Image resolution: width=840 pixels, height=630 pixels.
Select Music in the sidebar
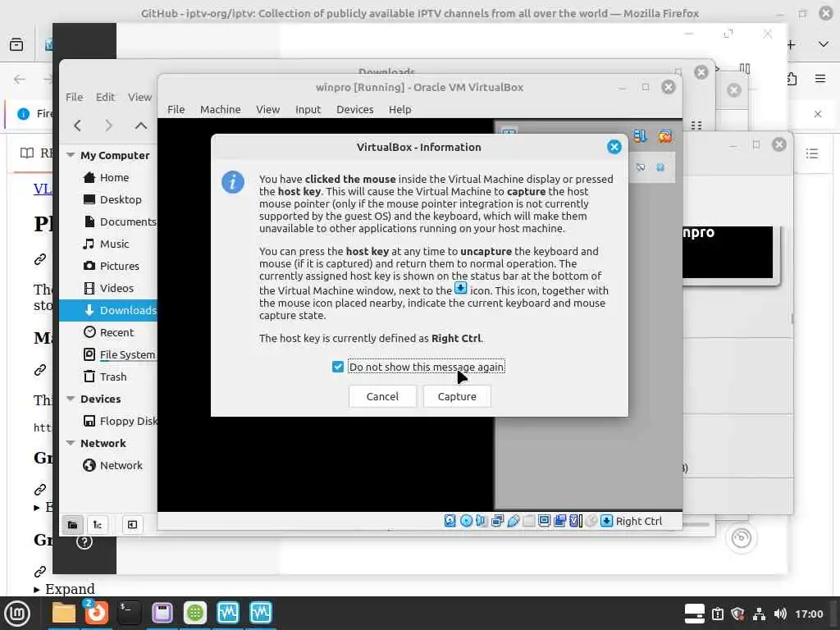coord(108,244)
